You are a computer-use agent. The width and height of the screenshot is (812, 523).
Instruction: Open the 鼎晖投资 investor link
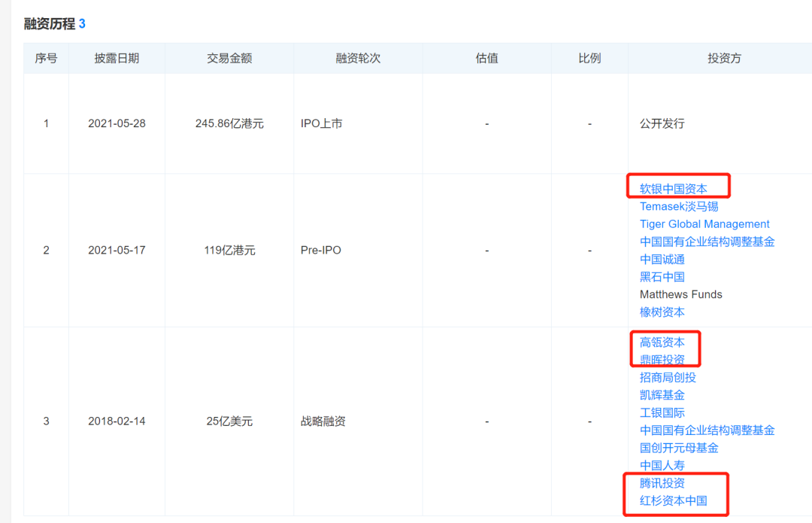pos(662,360)
